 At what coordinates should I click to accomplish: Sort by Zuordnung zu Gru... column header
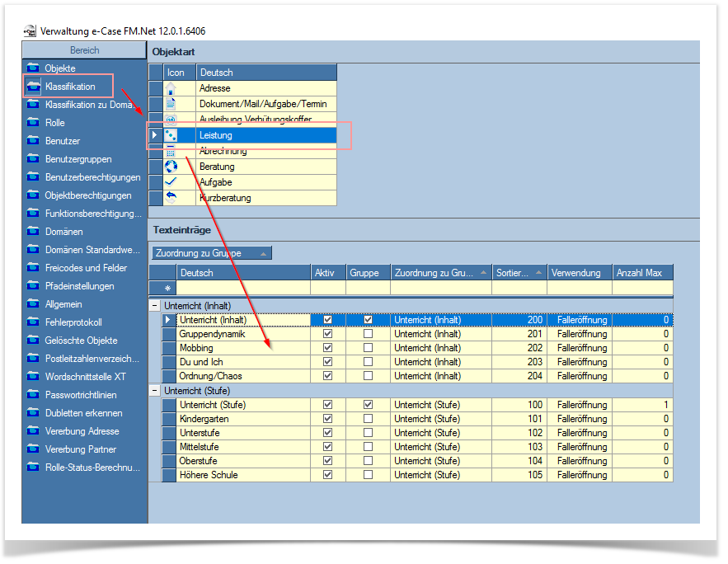(440, 273)
